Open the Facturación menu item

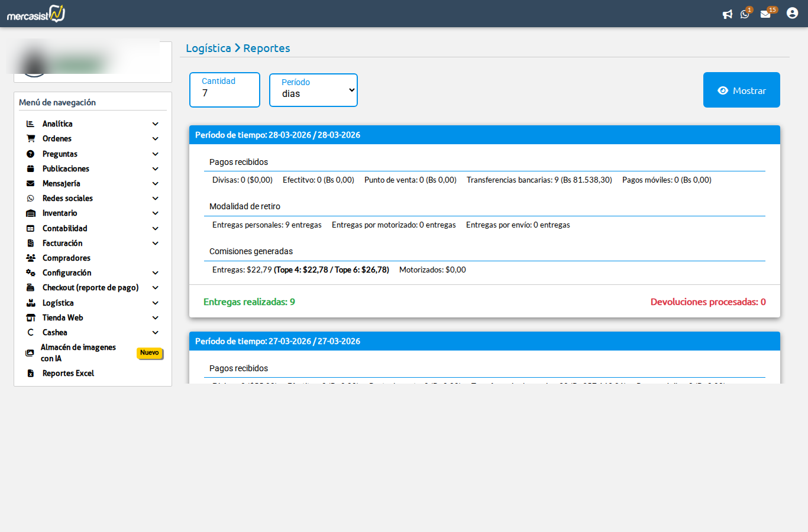(x=62, y=244)
